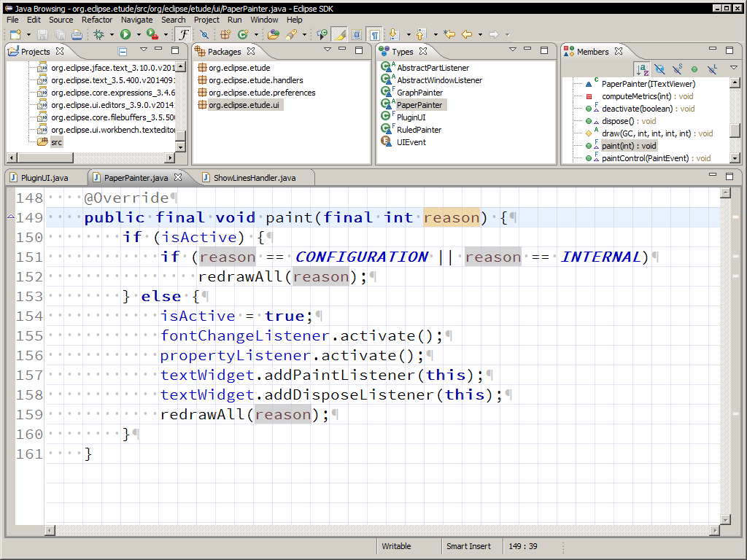Toggle alphabetical Sort in Members view

tap(642, 69)
